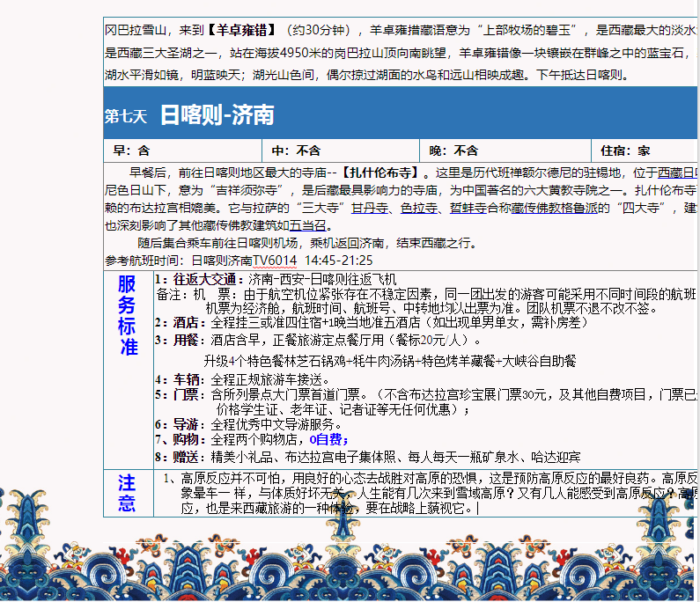Open the 甘丹寺 hyperlink
Screen dimensions: 700x602
[x=370, y=209]
